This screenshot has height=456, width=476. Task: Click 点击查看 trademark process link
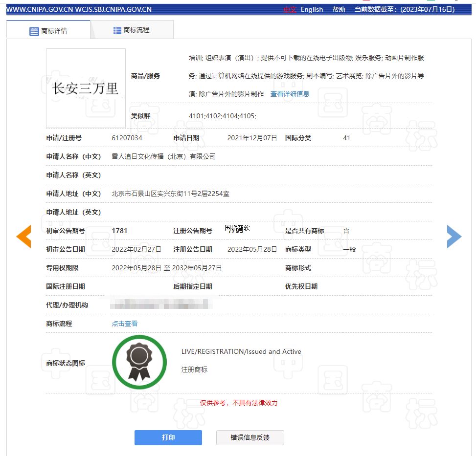point(124,324)
